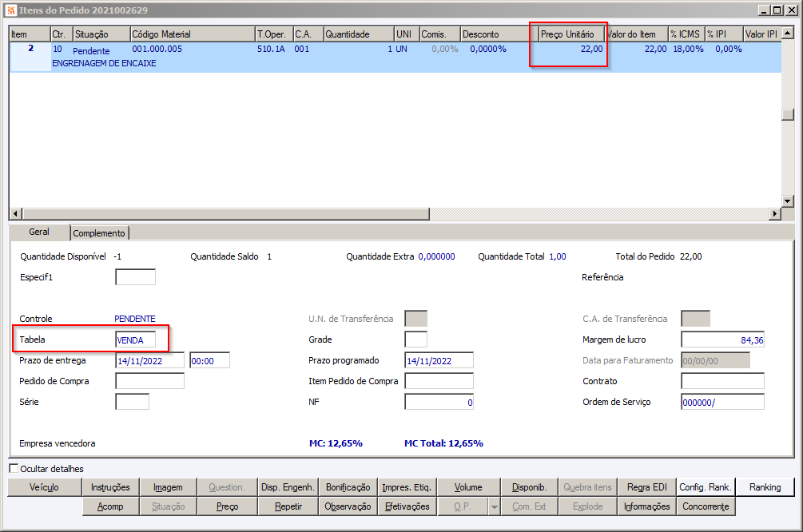Click the Série input field
803x532 pixels.
pyautogui.click(x=132, y=402)
